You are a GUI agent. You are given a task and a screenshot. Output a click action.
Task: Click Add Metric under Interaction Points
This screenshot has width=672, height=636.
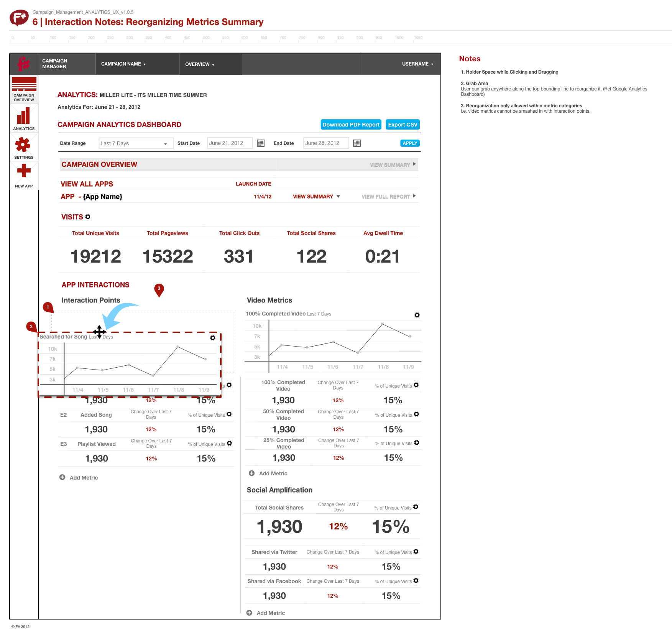[84, 478]
